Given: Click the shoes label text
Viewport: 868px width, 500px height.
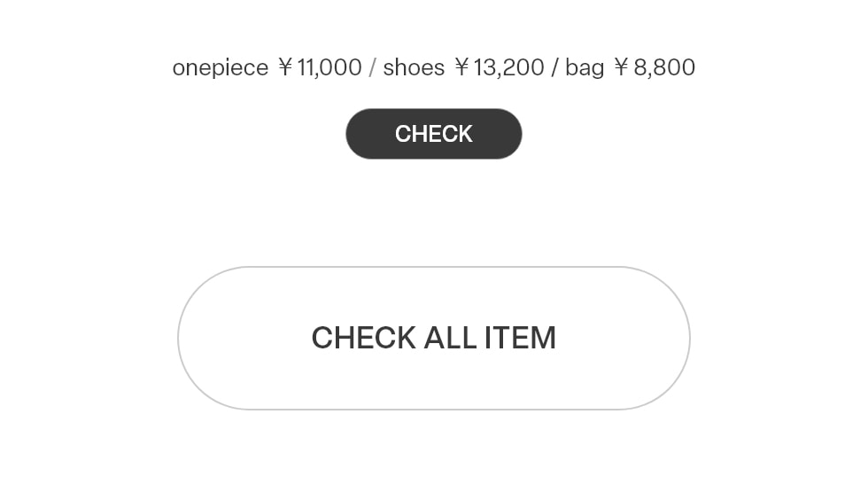Looking at the screenshot, I should click(x=414, y=67).
